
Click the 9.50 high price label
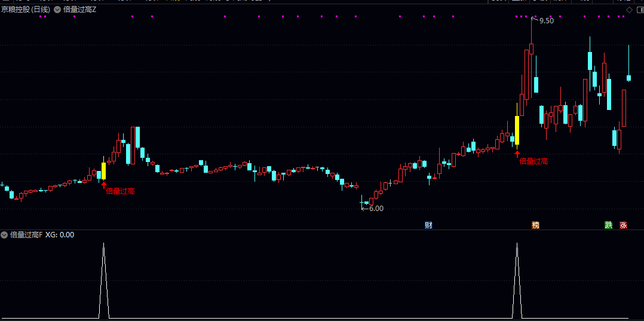[x=546, y=20]
